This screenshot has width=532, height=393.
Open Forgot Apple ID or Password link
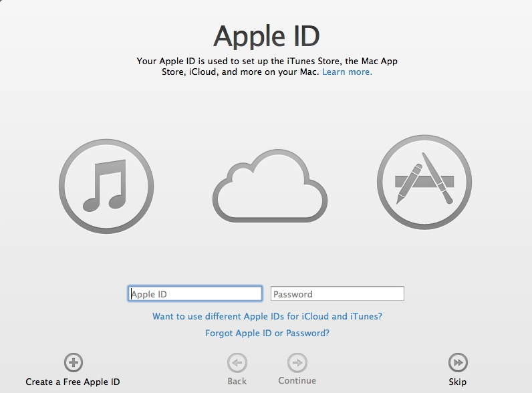pos(267,333)
